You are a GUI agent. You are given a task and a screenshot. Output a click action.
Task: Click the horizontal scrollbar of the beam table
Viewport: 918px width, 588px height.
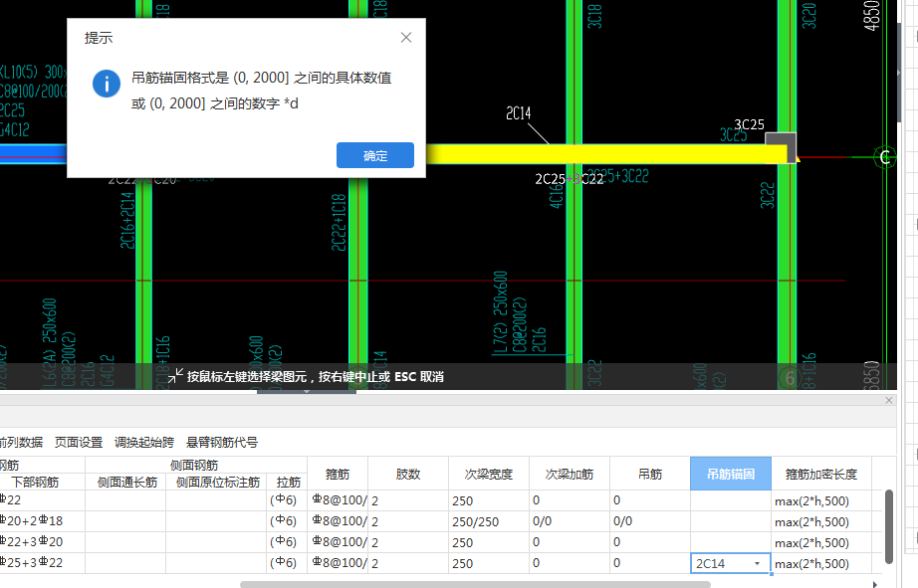[x=475, y=584]
